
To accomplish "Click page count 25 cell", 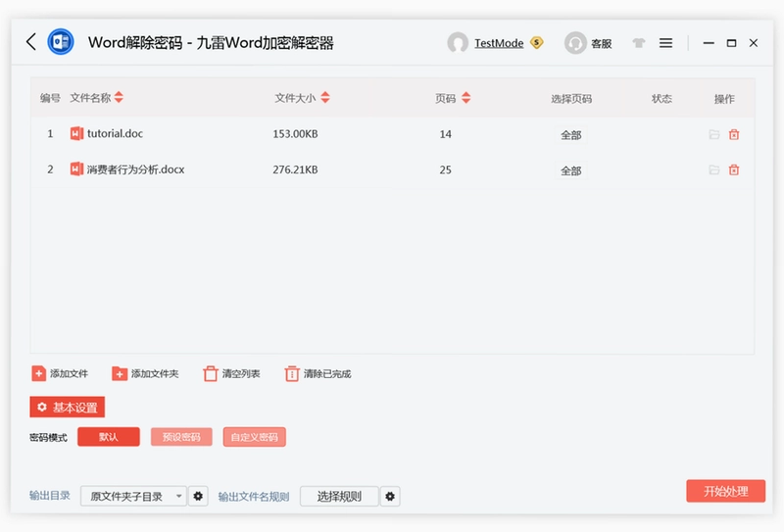I will coord(446,170).
